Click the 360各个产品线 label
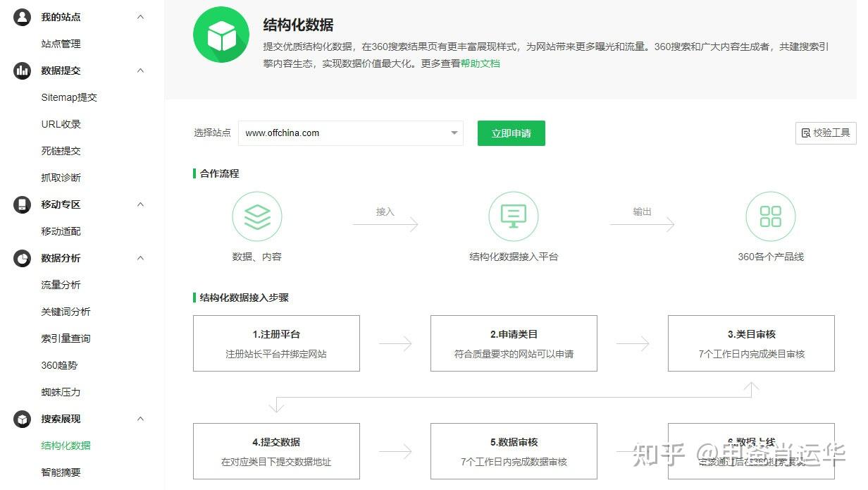This screenshot has height=490, width=868. click(771, 257)
